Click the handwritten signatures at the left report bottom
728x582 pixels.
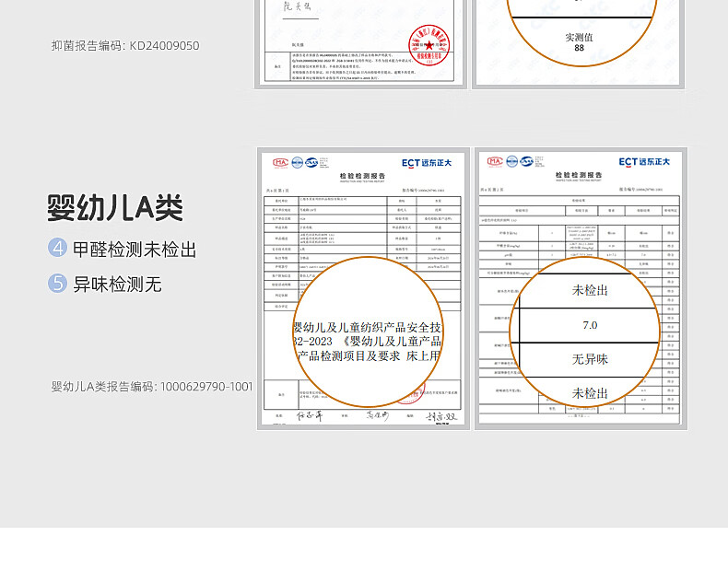376,416
